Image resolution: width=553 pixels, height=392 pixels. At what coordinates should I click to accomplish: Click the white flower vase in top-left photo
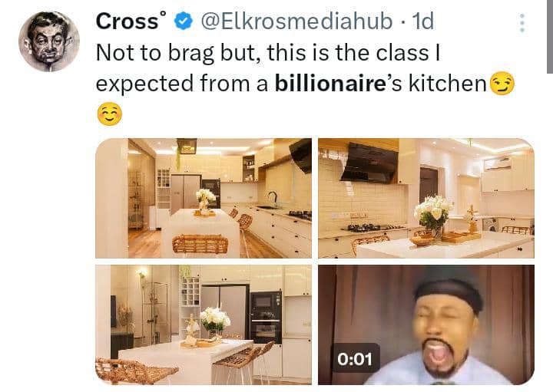click(205, 201)
